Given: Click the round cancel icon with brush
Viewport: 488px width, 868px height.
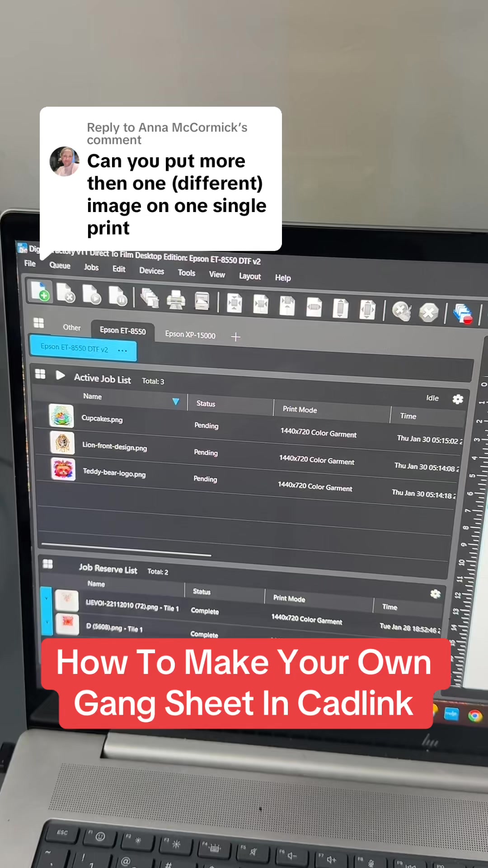Looking at the screenshot, I should [402, 311].
